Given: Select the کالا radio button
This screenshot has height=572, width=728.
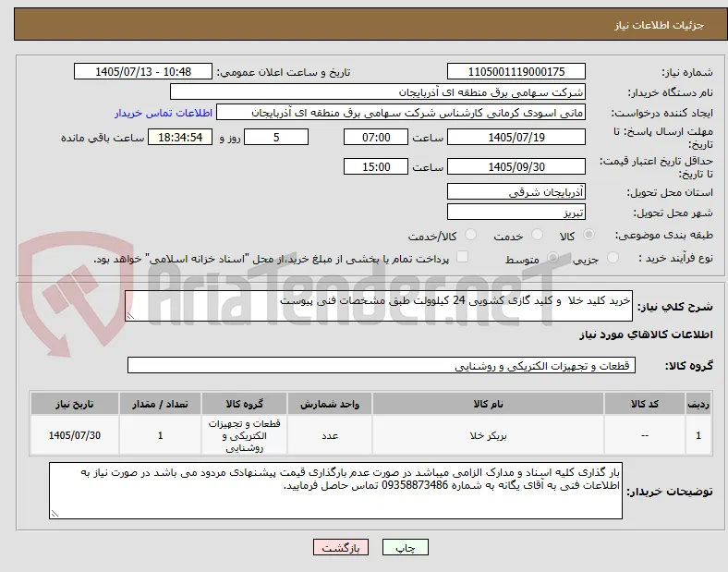Looking at the screenshot, I should tap(588, 235).
